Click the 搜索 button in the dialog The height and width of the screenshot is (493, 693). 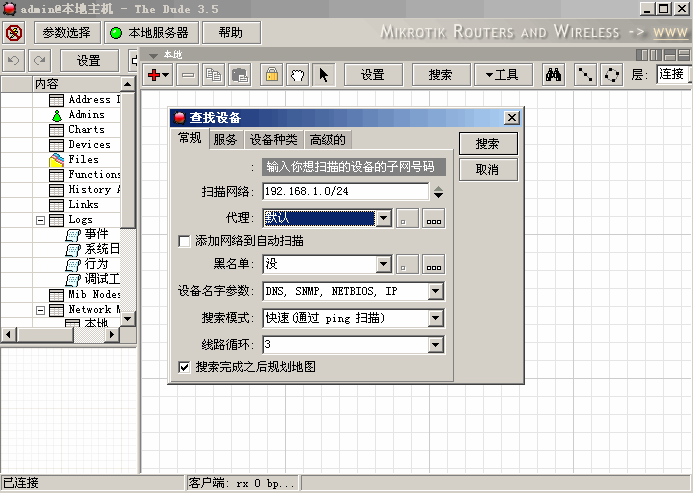(488, 144)
